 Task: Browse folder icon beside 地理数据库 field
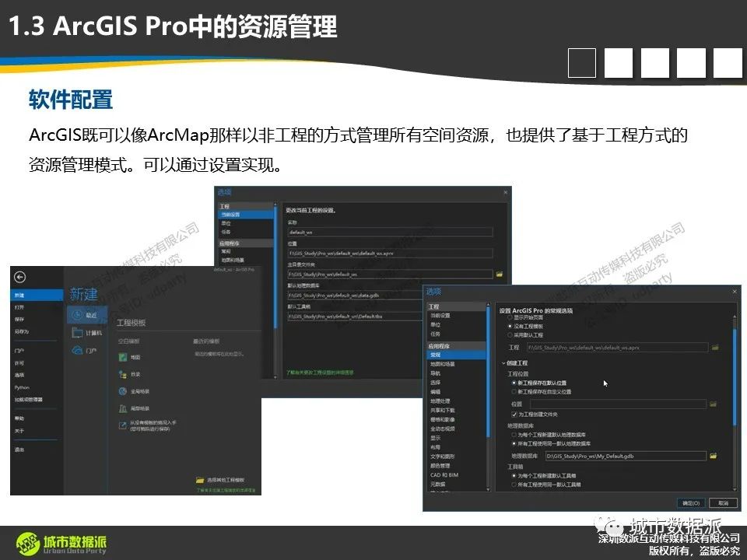(714, 456)
